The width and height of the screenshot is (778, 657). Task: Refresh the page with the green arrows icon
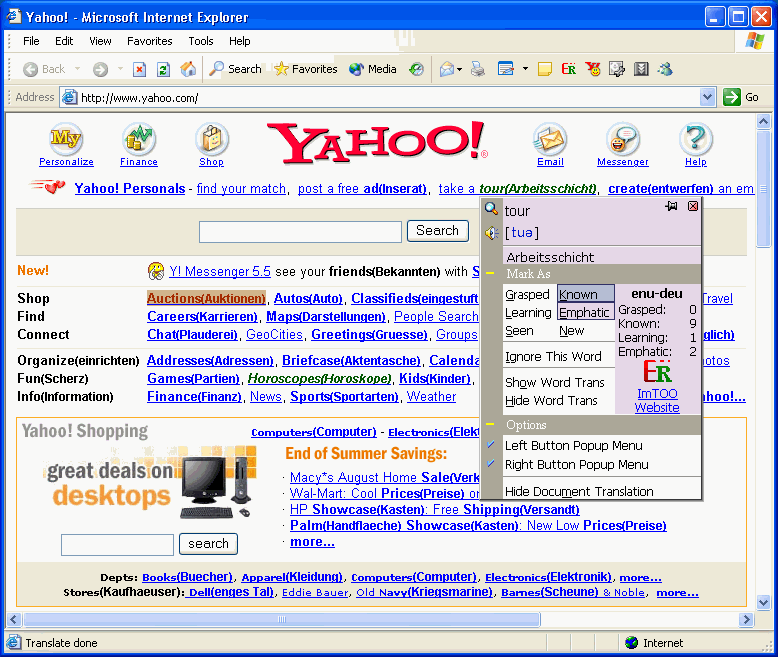pos(164,69)
